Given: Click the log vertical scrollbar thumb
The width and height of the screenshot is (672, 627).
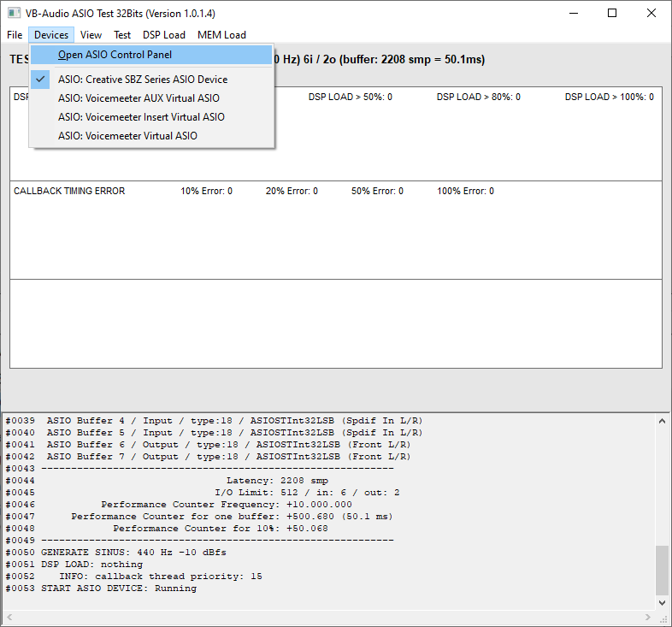Looking at the screenshot, I should click(x=662, y=570).
